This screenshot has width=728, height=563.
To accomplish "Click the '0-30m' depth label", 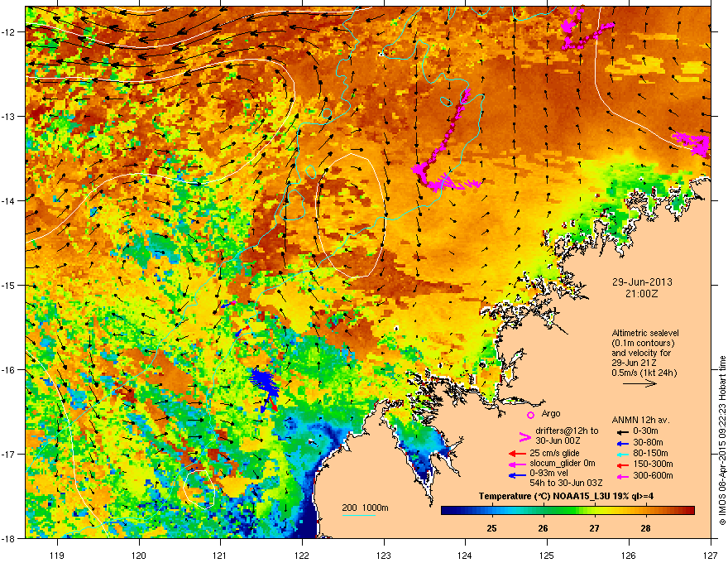I will coord(645,431).
